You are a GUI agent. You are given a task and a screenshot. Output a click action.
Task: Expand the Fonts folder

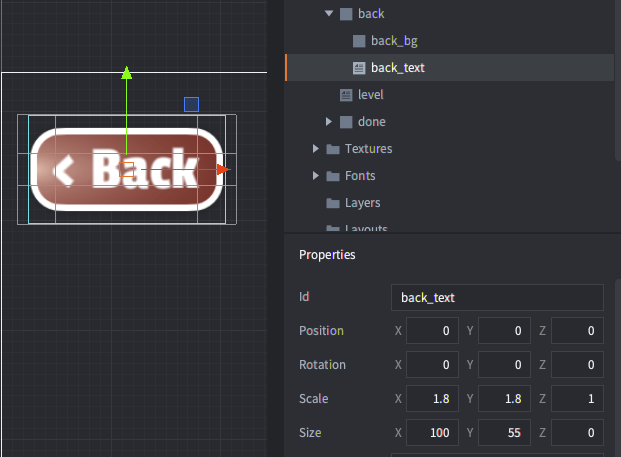point(316,176)
